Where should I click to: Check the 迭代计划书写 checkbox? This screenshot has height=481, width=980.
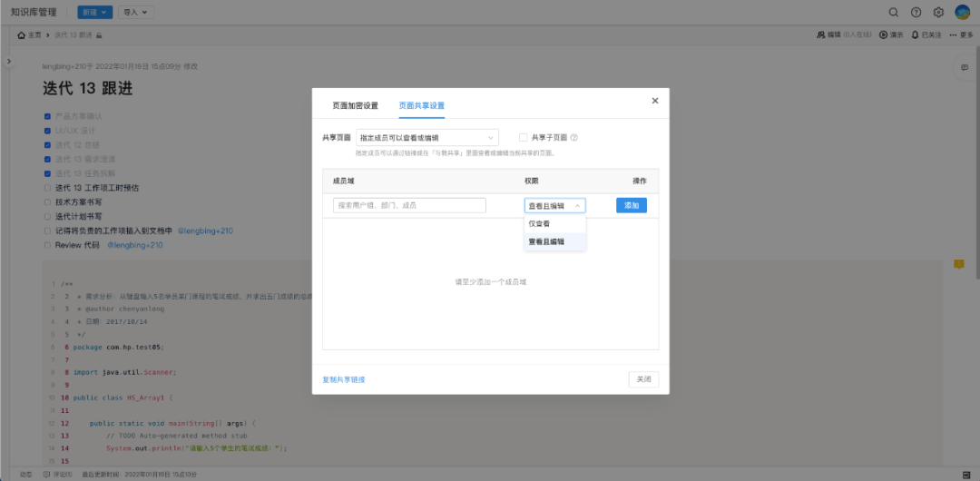point(47,216)
